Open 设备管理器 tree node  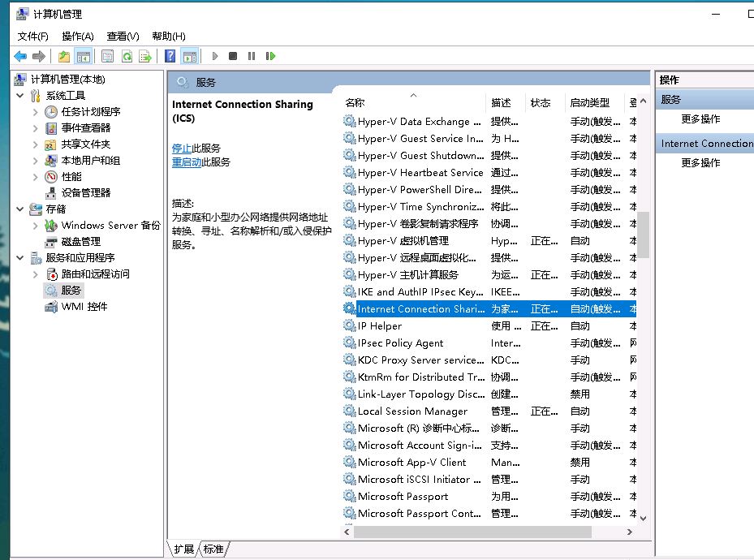[x=86, y=193]
